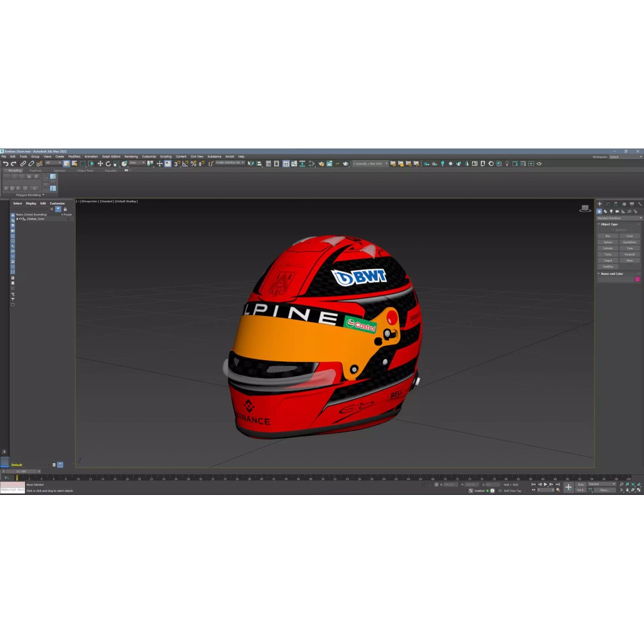This screenshot has height=644, width=644.
Task: Enable the Snaps Toggle
Action: click(x=176, y=163)
